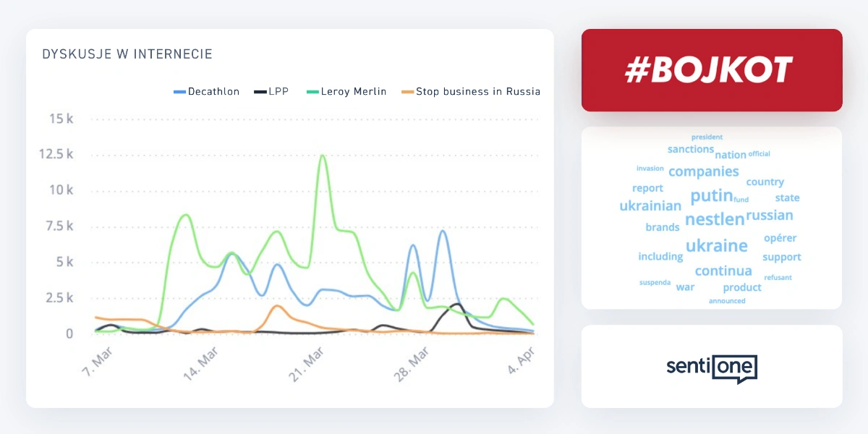Click 'companies' in the word cloud
868x434 pixels.
click(704, 171)
